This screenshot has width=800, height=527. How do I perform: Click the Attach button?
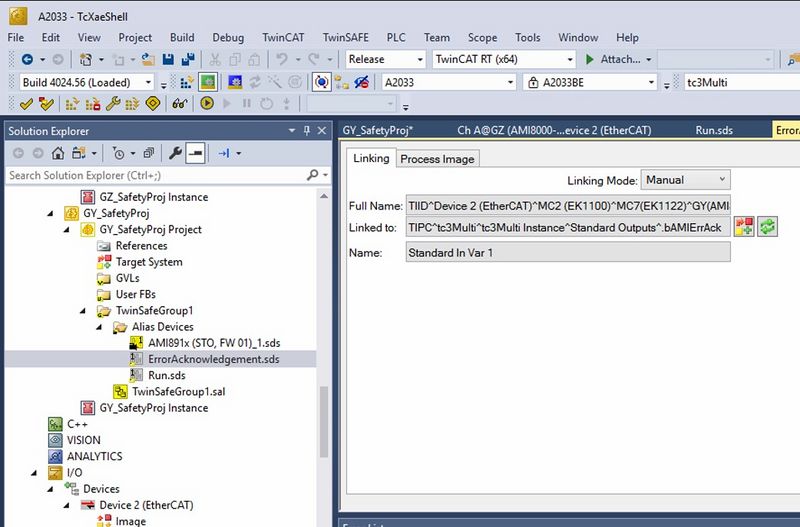click(618, 60)
